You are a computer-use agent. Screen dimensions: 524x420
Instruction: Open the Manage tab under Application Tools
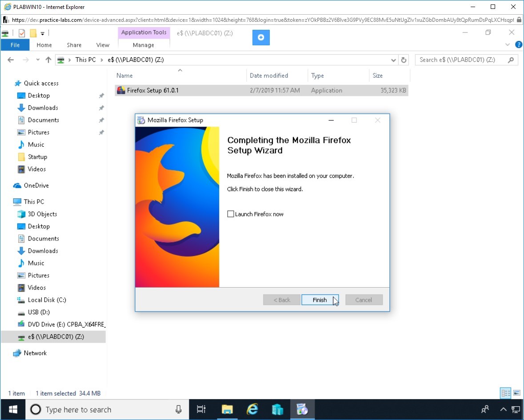[144, 45]
